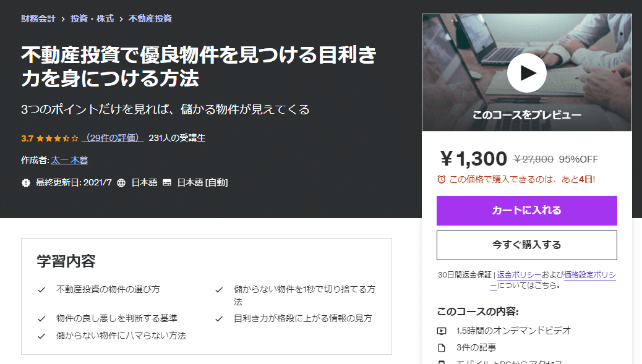Open the 投資・株式 breadcrumb link

click(x=92, y=19)
